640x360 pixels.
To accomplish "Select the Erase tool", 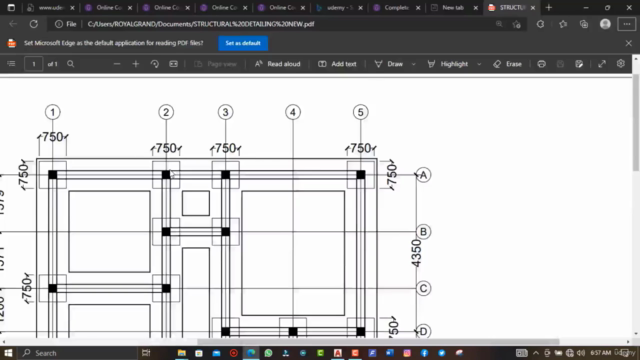I will 507,64.
